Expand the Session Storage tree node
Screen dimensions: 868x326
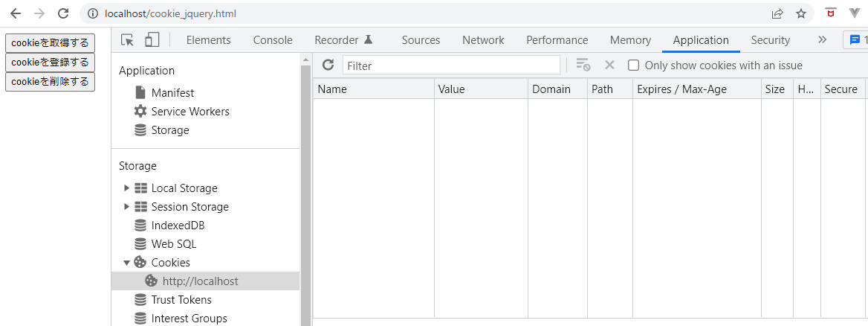tap(127, 207)
